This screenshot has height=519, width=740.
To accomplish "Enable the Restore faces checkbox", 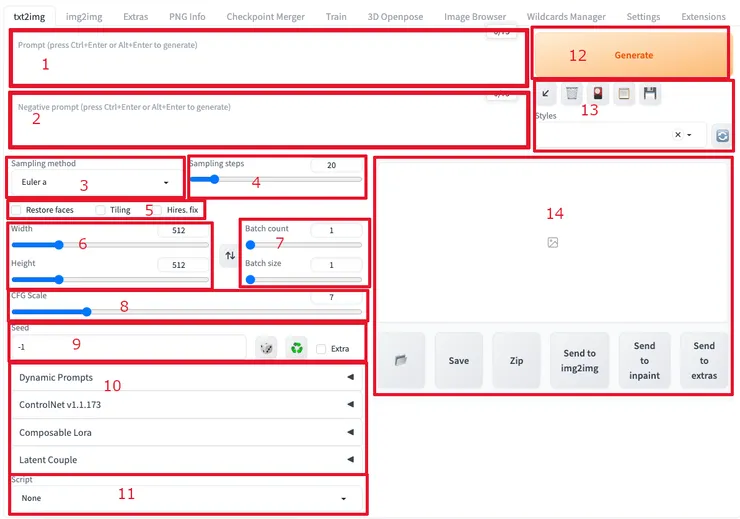I will [16, 209].
